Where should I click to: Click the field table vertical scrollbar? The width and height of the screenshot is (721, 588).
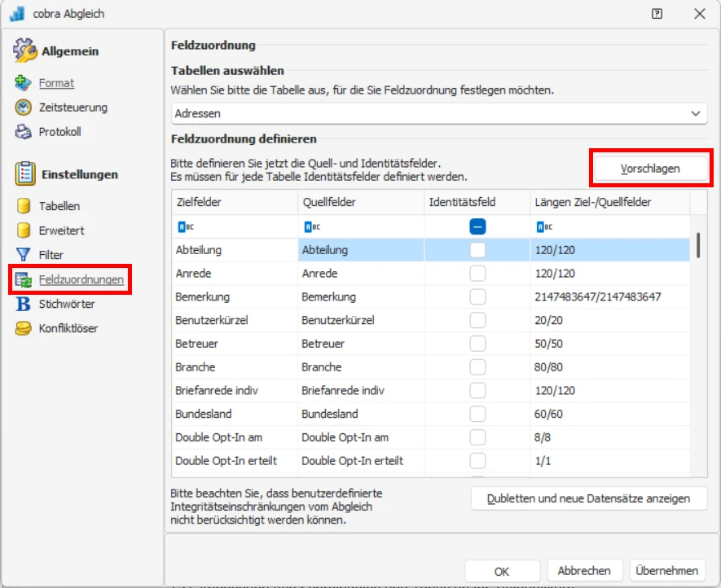(698, 245)
